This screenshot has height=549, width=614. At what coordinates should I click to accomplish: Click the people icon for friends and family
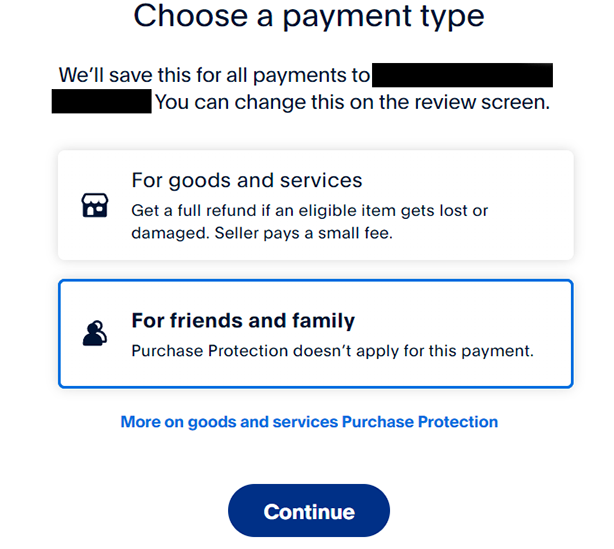tap(95, 333)
